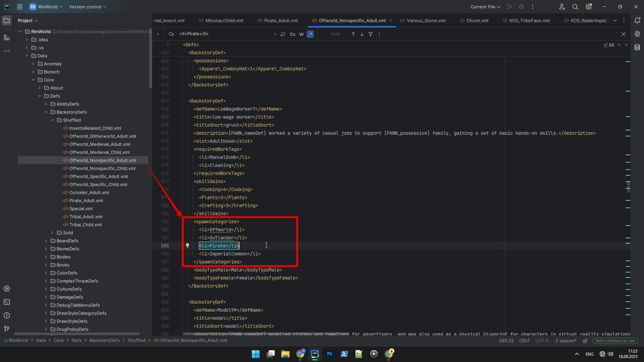
Task: Toggle Words option in search bar
Action: point(302,34)
